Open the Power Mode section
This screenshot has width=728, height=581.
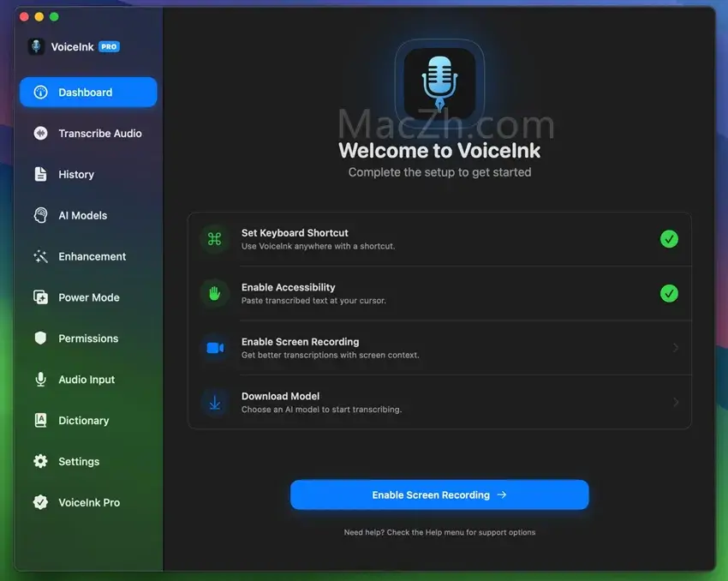tap(88, 297)
